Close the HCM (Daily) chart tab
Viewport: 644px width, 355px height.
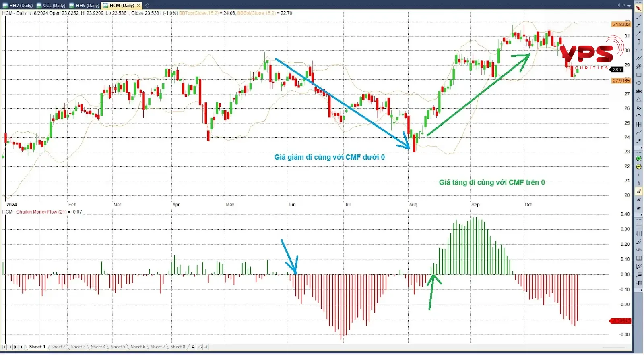click(x=138, y=6)
